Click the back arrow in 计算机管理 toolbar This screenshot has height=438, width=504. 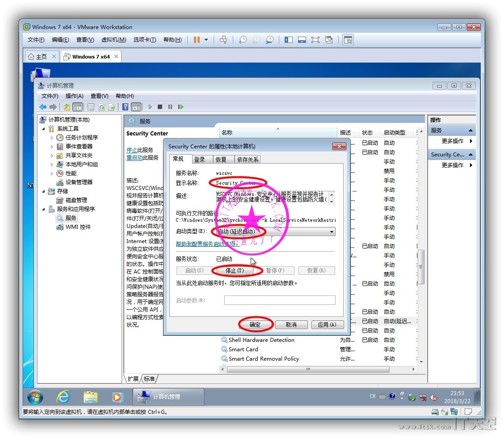(x=43, y=107)
